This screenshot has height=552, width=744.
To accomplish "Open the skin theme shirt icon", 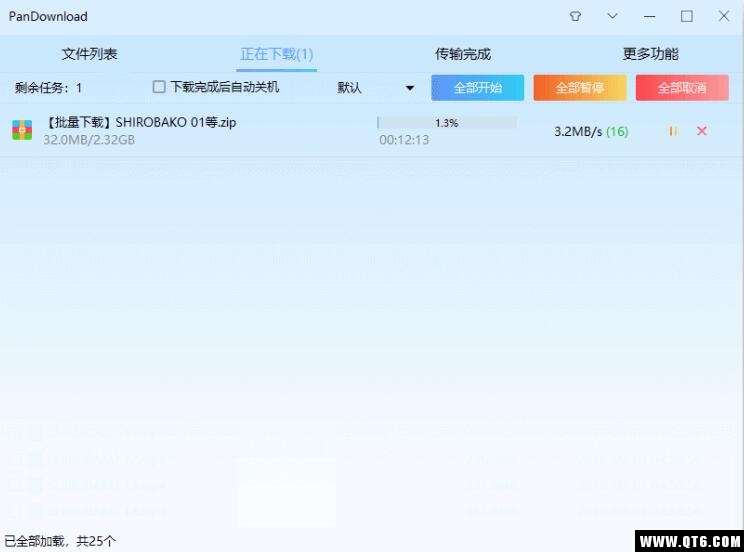I will pos(575,16).
